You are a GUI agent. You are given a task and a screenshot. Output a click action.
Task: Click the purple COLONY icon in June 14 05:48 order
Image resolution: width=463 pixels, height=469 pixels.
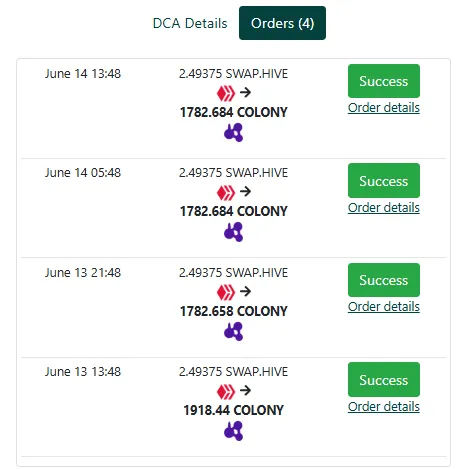pyautogui.click(x=233, y=232)
